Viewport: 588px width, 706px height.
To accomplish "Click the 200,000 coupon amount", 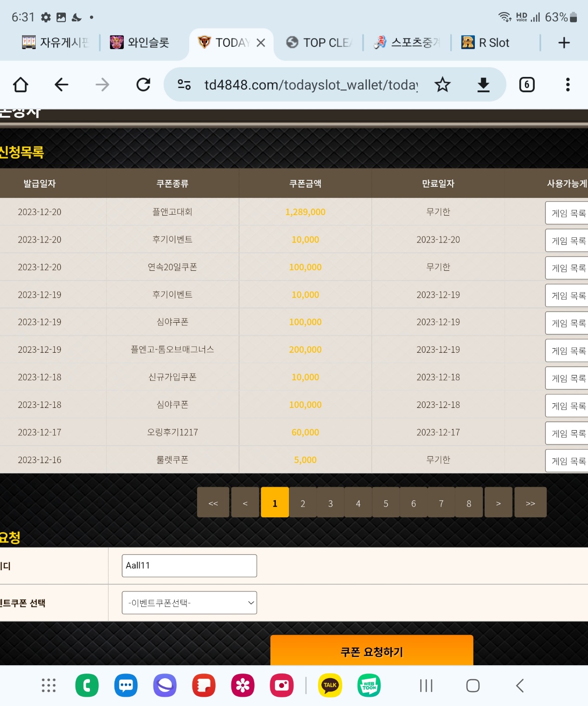I will click(x=305, y=350).
